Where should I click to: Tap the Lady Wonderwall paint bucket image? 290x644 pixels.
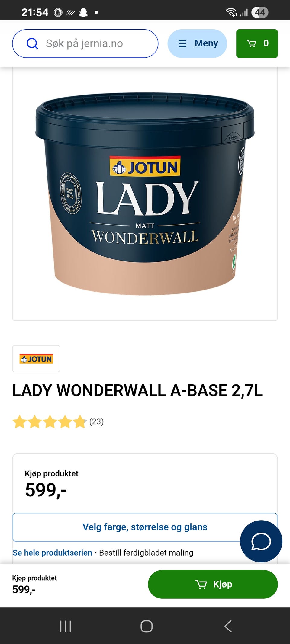point(145,193)
